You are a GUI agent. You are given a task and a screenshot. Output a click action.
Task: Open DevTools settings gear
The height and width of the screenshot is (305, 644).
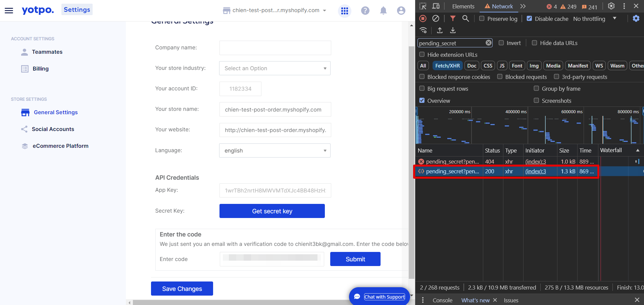coord(611,6)
